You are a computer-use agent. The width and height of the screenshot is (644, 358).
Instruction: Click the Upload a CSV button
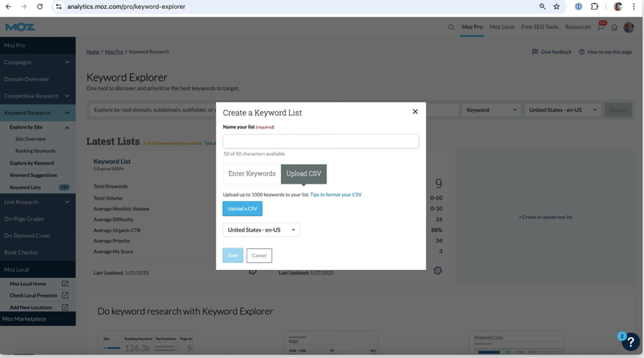(x=242, y=208)
